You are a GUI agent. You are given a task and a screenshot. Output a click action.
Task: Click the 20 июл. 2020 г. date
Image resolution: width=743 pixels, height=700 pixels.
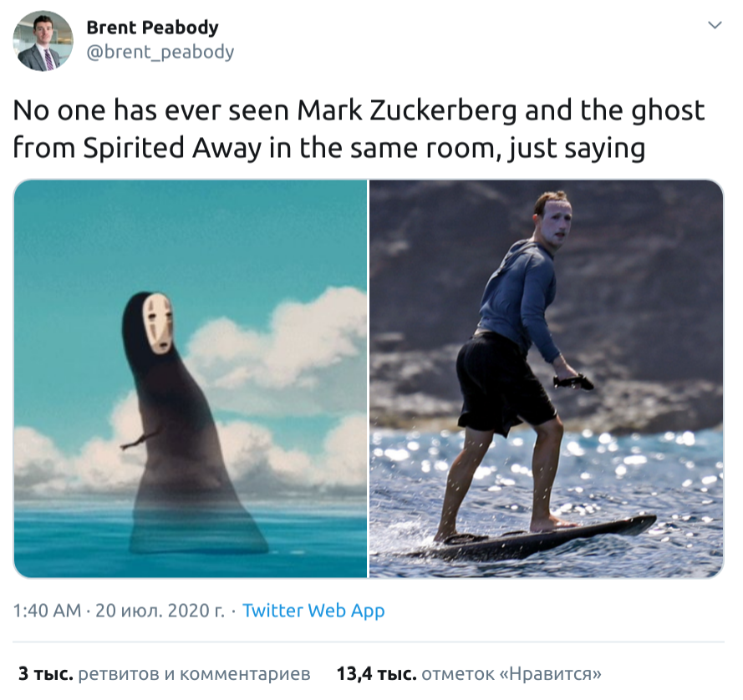(160, 611)
